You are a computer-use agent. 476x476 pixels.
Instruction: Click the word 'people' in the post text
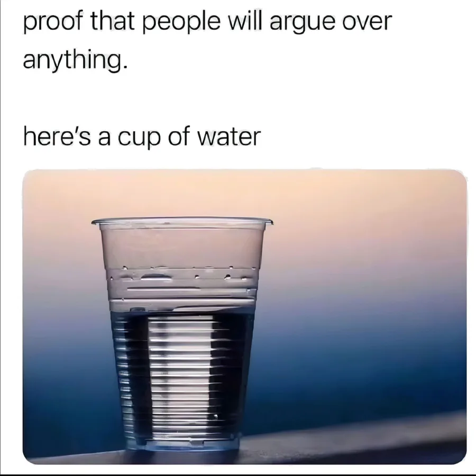180,23
